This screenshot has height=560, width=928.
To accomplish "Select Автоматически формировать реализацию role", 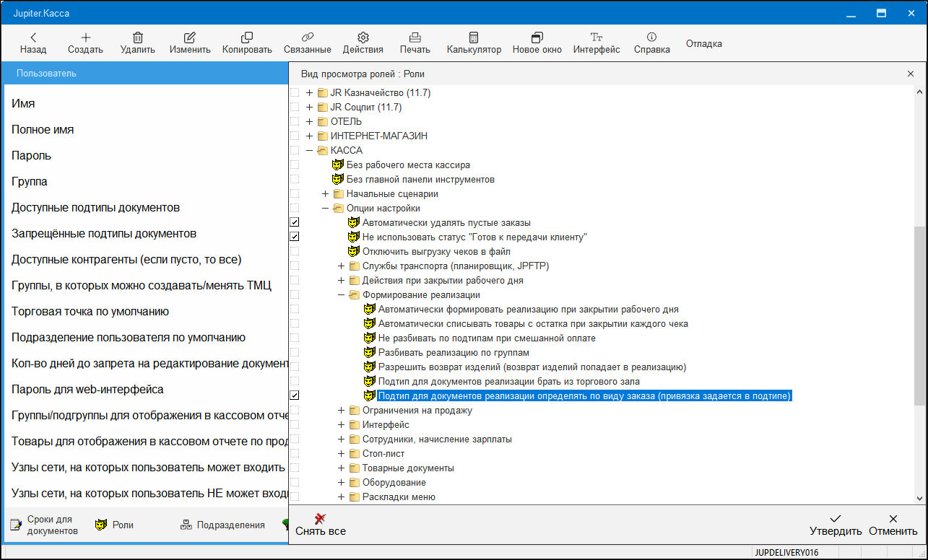I will pos(528,309).
